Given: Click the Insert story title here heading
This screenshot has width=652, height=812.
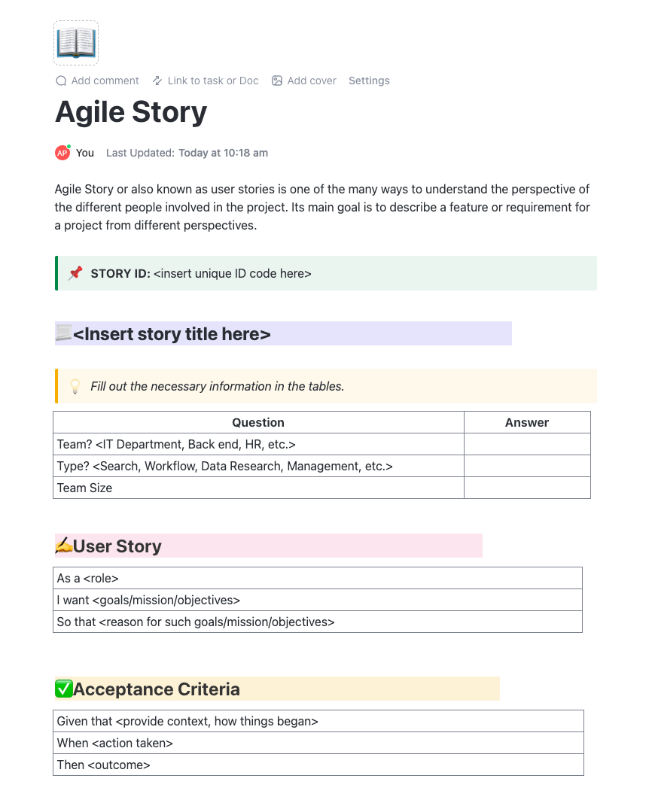Looking at the screenshot, I should coord(172,334).
